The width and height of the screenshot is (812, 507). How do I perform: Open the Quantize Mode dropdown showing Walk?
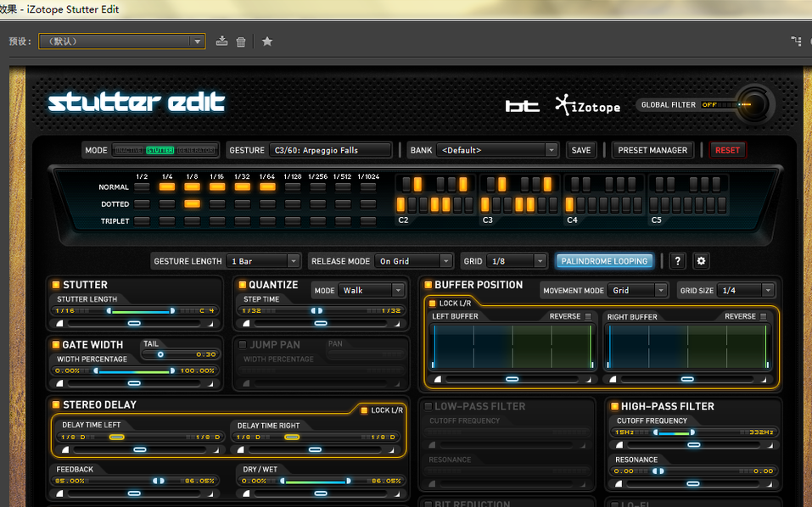point(372,290)
